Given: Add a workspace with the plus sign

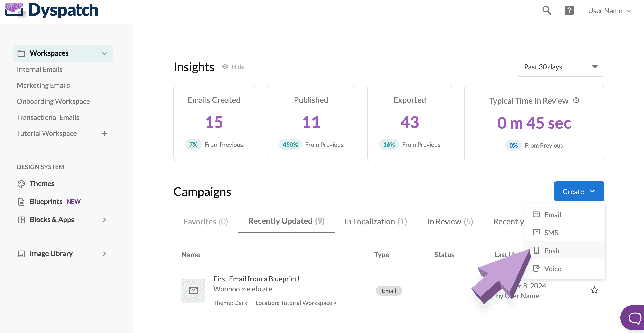Looking at the screenshot, I should point(104,133).
